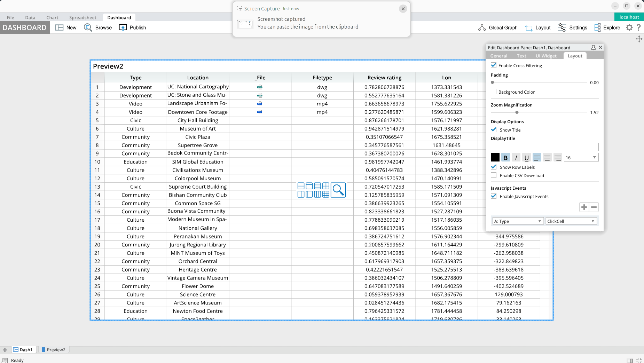
Task: Disable Enable Cross Filtering checkbox
Action: (x=494, y=65)
